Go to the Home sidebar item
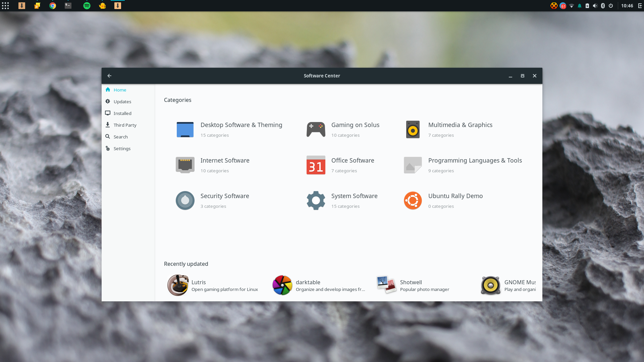The width and height of the screenshot is (644, 362). (x=128, y=90)
